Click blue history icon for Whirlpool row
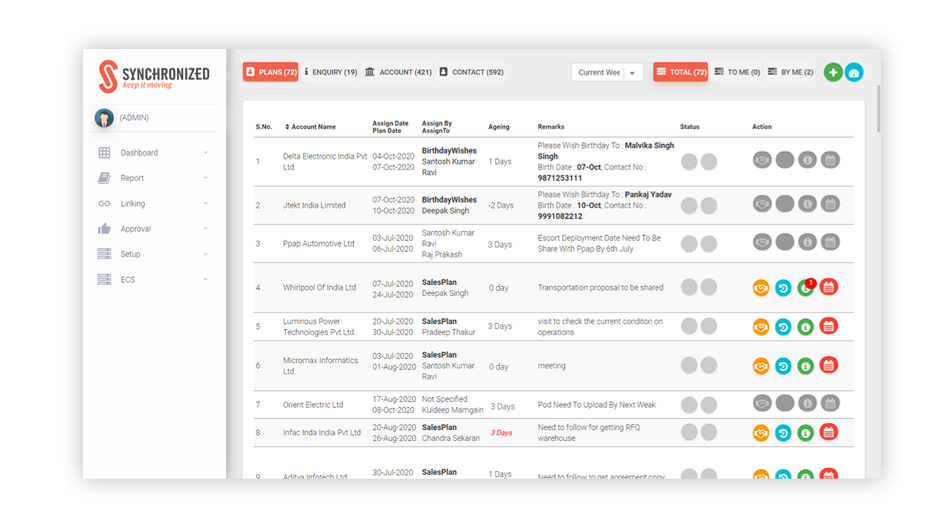The width and height of the screenshot is (932, 523). click(x=783, y=288)
